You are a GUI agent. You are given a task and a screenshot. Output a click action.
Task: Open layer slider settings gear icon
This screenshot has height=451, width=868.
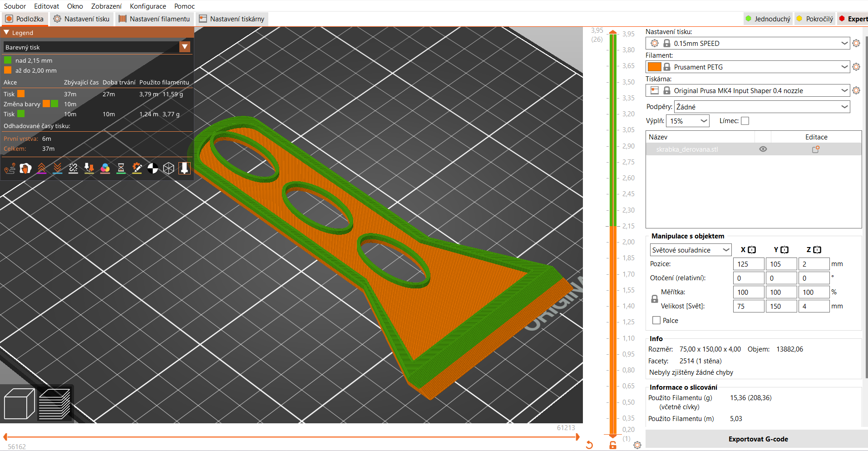[637, 445]
